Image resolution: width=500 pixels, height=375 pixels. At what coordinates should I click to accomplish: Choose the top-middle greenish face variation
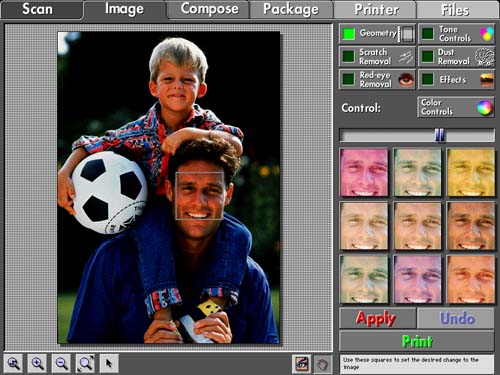pyautogui.click(x=417, y=172)
